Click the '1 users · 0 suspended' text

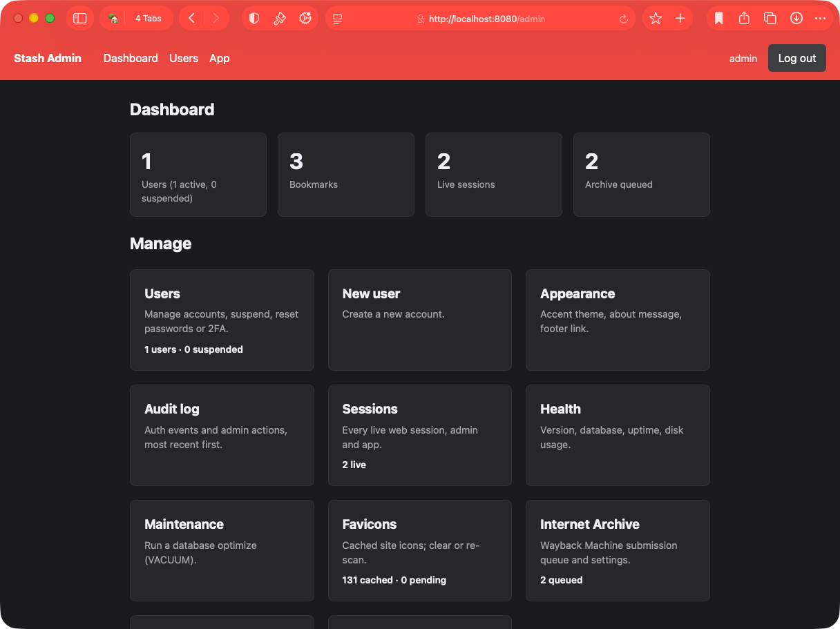click(193, 349)
